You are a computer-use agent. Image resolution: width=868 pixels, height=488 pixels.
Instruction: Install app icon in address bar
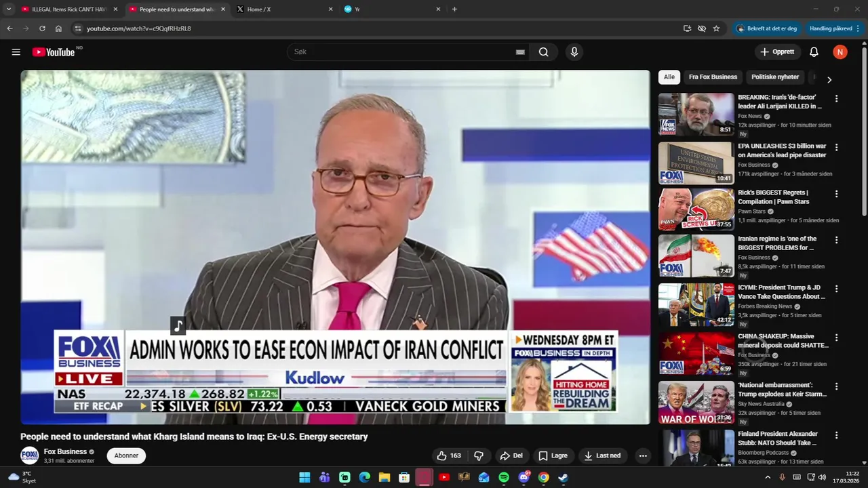[687, 28]
